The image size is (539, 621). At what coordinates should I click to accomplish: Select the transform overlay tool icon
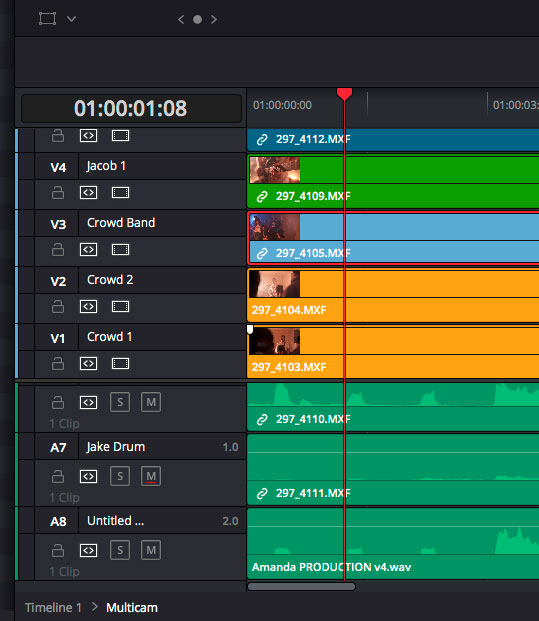pos(47,19)
